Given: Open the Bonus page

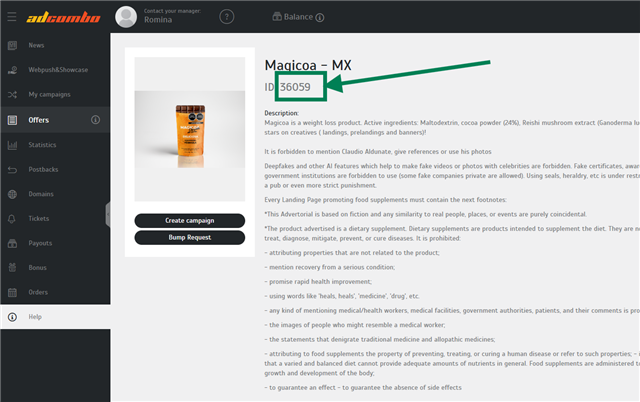Looking at the screenshot, I should (55, 267).
